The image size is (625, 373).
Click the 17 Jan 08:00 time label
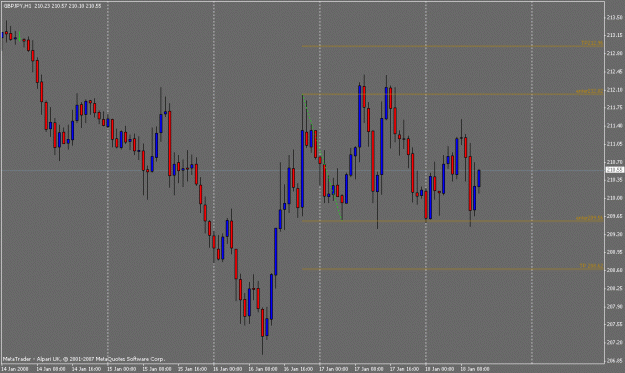point(369,369)
